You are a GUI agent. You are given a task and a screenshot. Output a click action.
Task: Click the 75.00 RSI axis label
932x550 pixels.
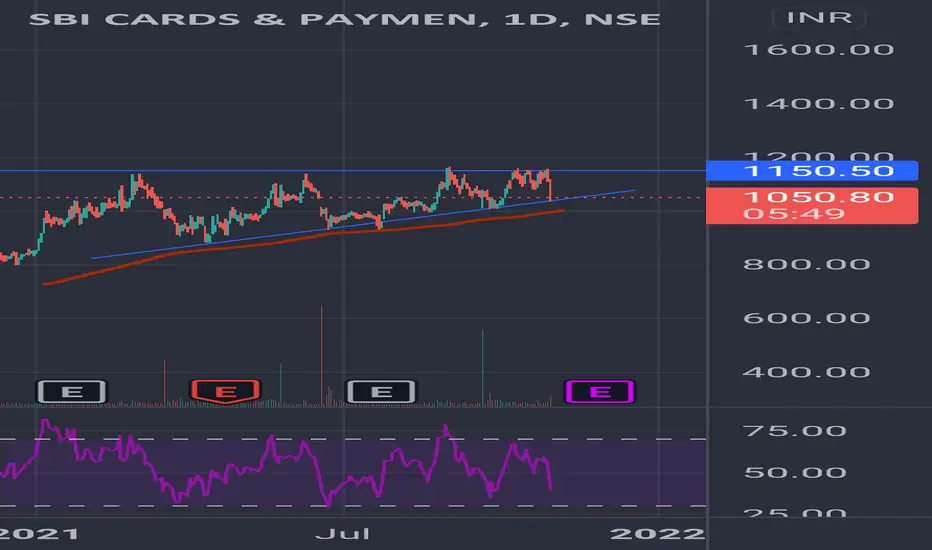pos(795,430)
